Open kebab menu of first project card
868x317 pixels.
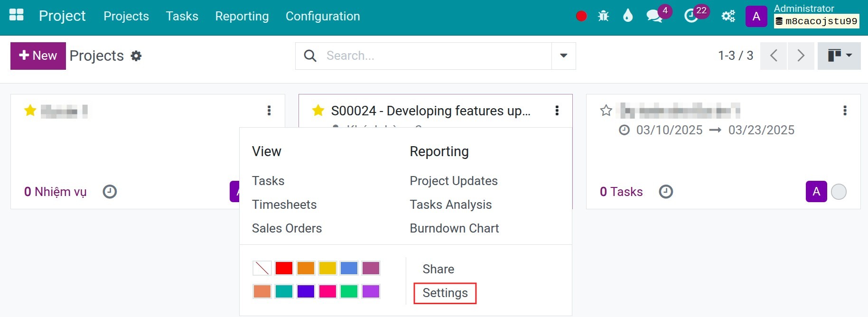tap(269, 111)
